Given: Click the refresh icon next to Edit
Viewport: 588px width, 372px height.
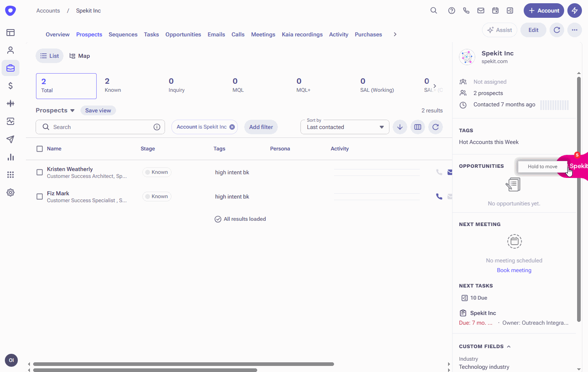Looking at the screenshot, I should [557, 30].
